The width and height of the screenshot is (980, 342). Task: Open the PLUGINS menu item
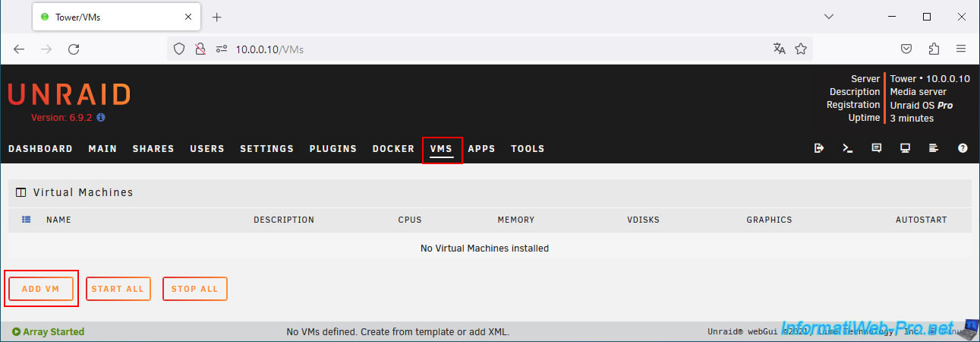coord(333,149)
